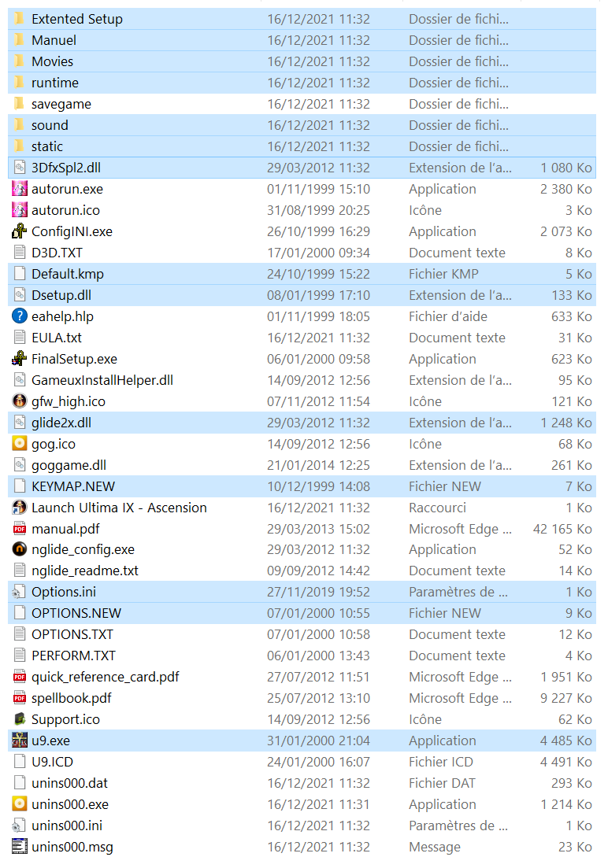608x868 pixels.
Task: Click the gfw_high.ico icon
Action: [x=20, y=401]
